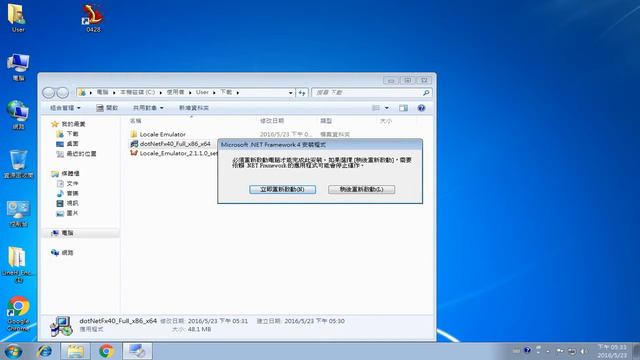
Task: Click the Show desktop strip at the taskbar end
Action: [x=636, y=351]
